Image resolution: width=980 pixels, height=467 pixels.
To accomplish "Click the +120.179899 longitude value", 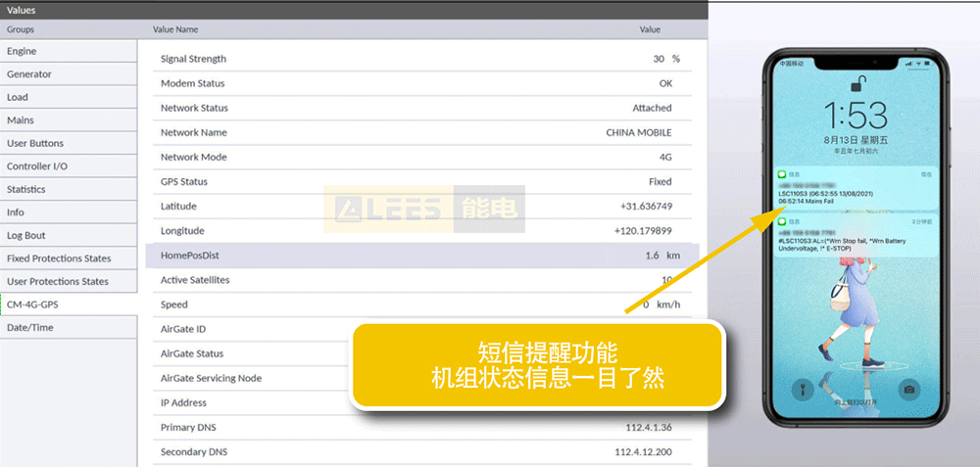I will point(643,231).
